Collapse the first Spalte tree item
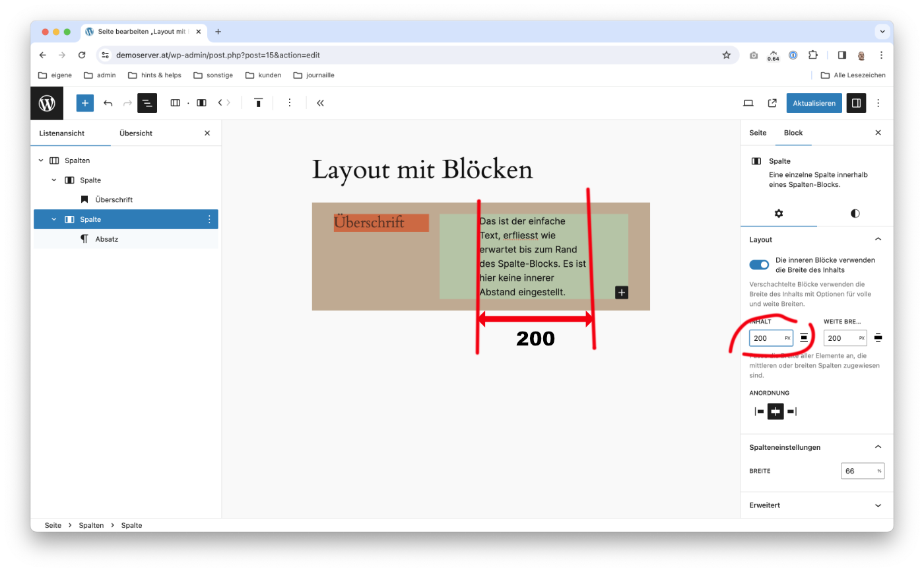This screenshot has width=924, height=572. [54, 180]
